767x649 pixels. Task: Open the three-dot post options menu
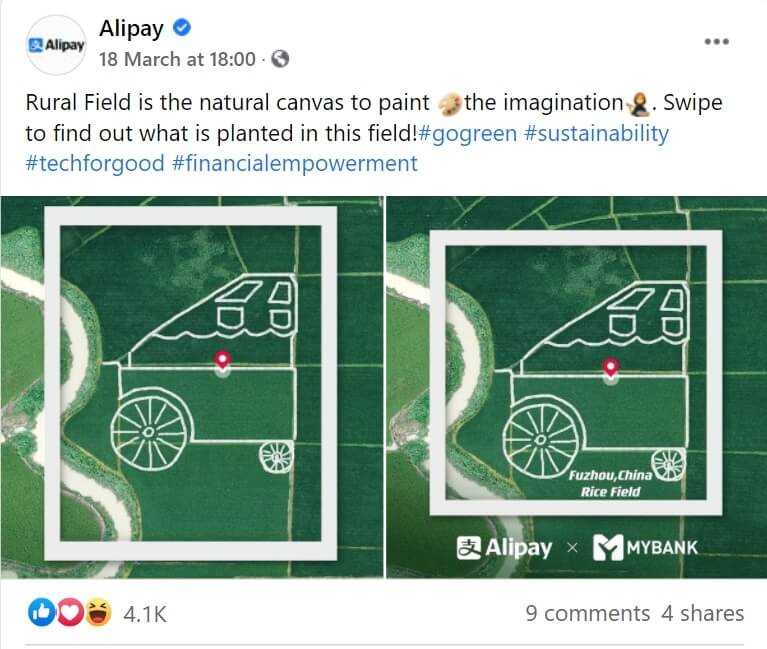717,42
